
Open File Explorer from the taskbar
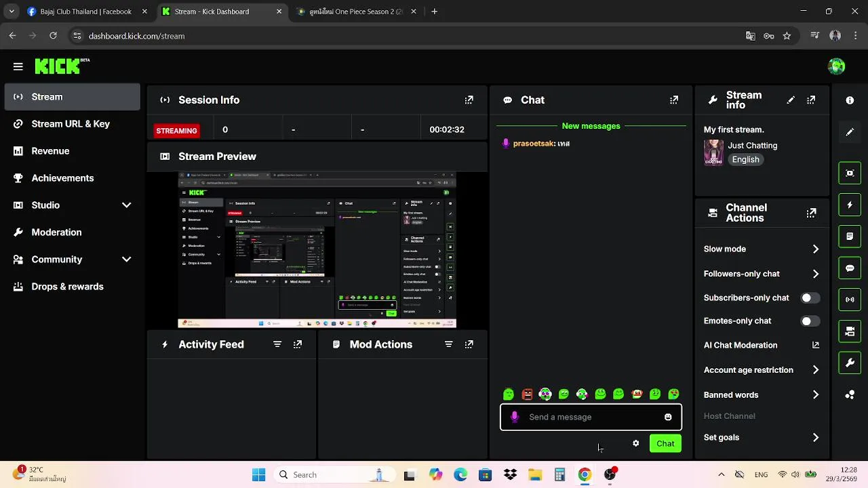[535, 474]
